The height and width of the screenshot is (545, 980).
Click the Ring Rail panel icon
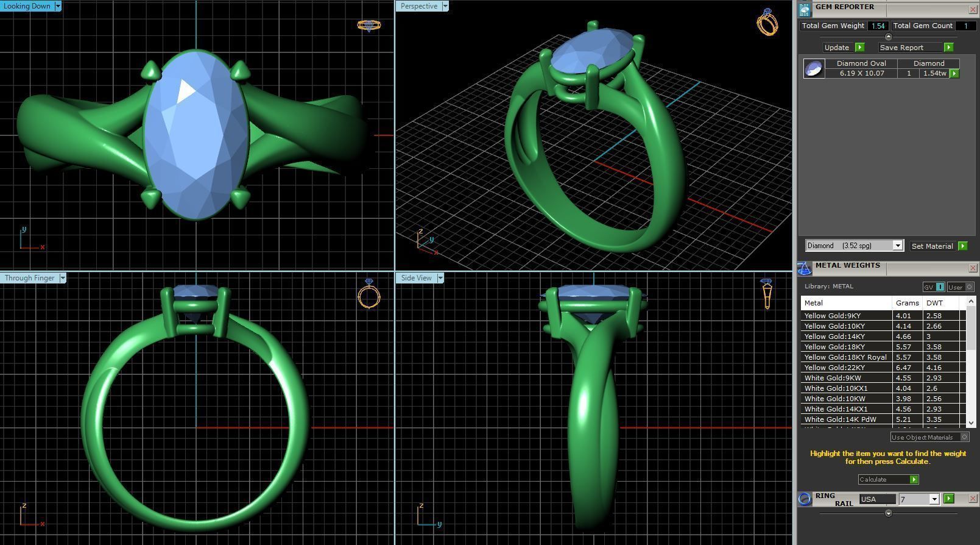tap(805, 499)
